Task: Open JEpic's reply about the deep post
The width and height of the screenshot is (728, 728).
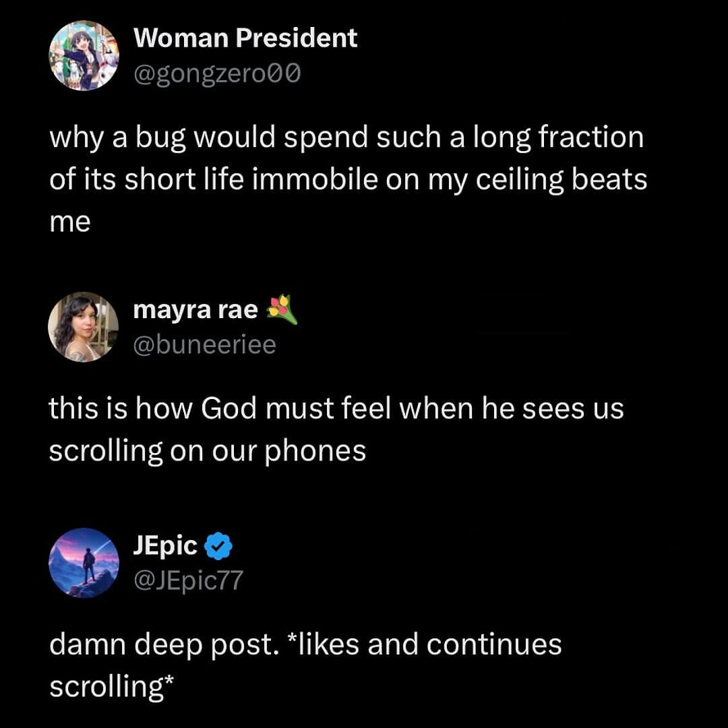Action: pyautogui.click(x=303, y=664)
